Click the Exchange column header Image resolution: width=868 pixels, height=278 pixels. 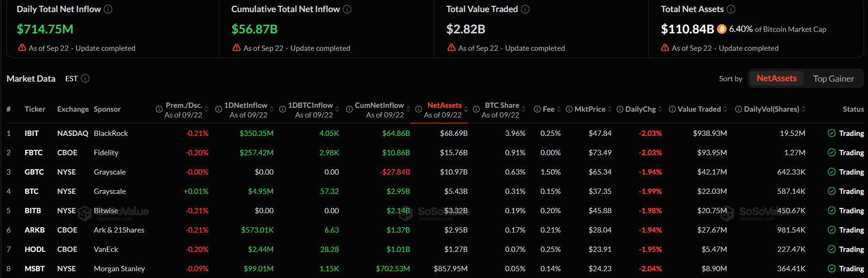click(x=73, y=109)
